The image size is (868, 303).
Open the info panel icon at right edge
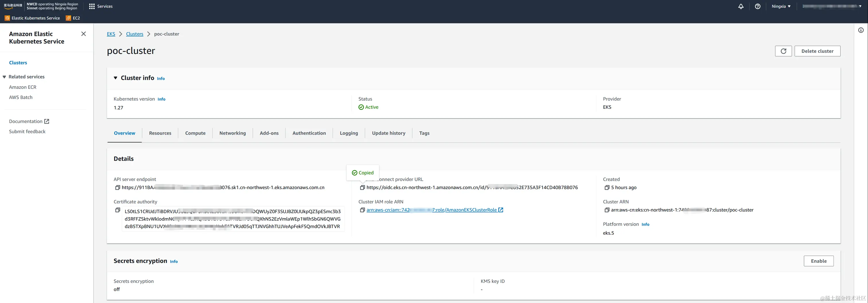pyautogui.click(x=861, y=30)
